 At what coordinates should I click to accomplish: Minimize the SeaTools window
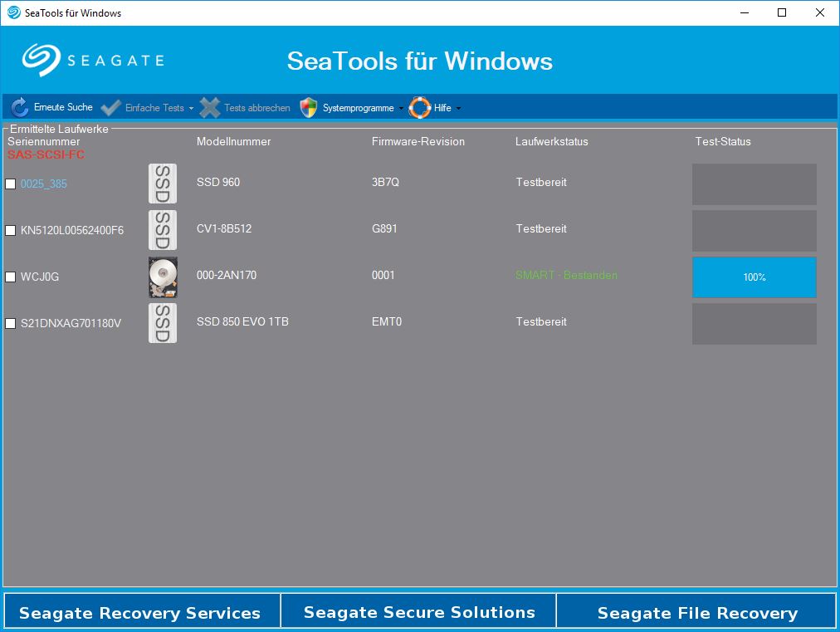[744, 12]
